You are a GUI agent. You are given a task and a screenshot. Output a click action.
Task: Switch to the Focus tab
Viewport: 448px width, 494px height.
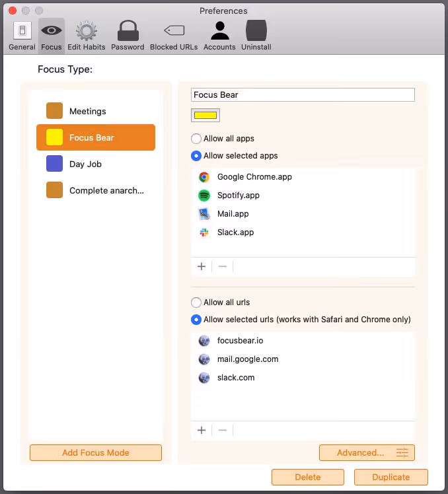(x=52, y=36)
